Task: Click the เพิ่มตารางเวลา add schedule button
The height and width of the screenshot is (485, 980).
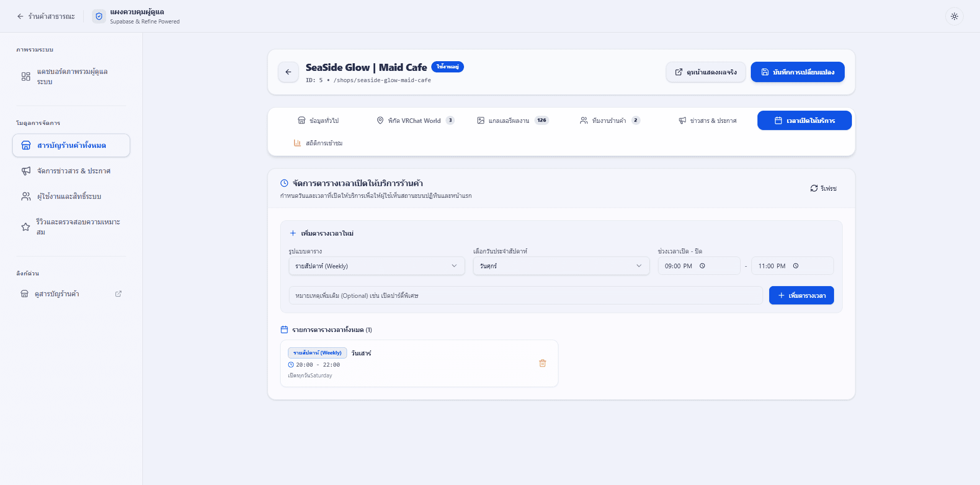Action: coord(801,295)
